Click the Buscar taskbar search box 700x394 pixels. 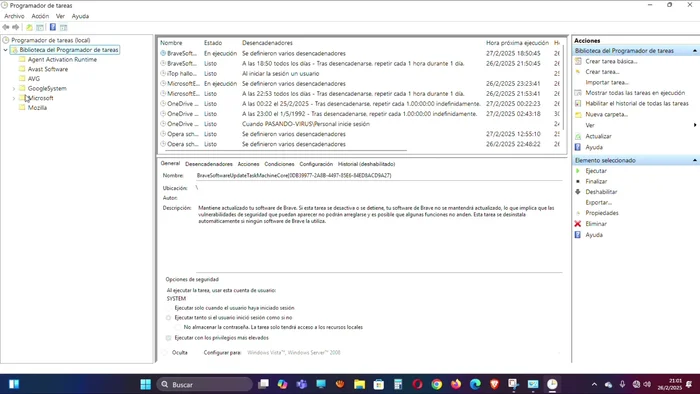204,384
